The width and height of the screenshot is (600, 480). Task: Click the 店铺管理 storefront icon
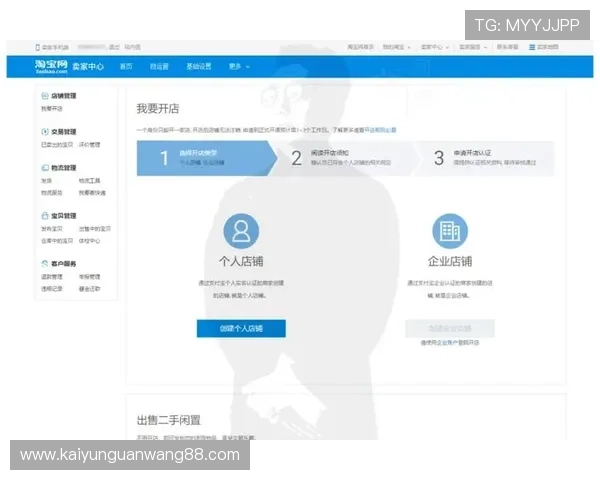point(45,96)
